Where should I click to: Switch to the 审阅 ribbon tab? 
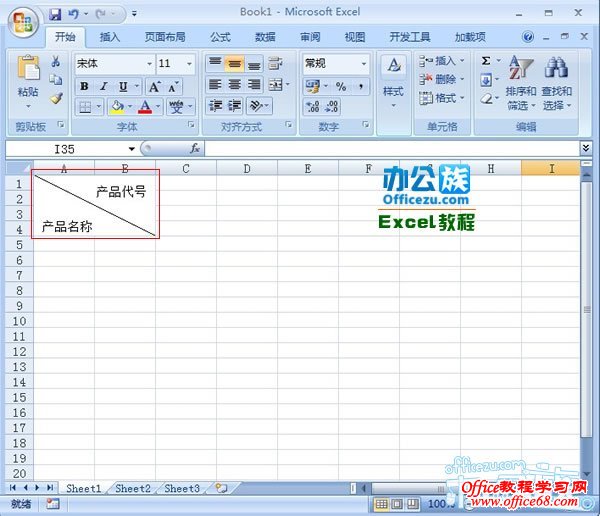310,37
